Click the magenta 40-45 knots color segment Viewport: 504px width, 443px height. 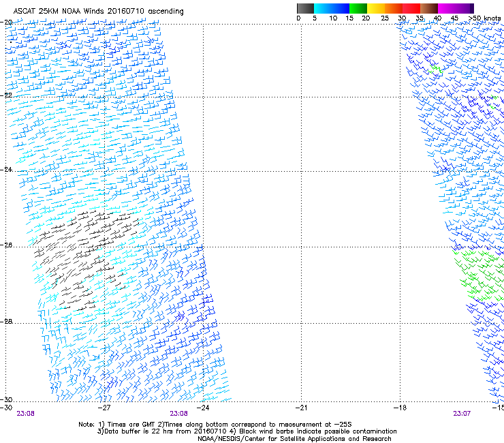(x=446, y=8)
